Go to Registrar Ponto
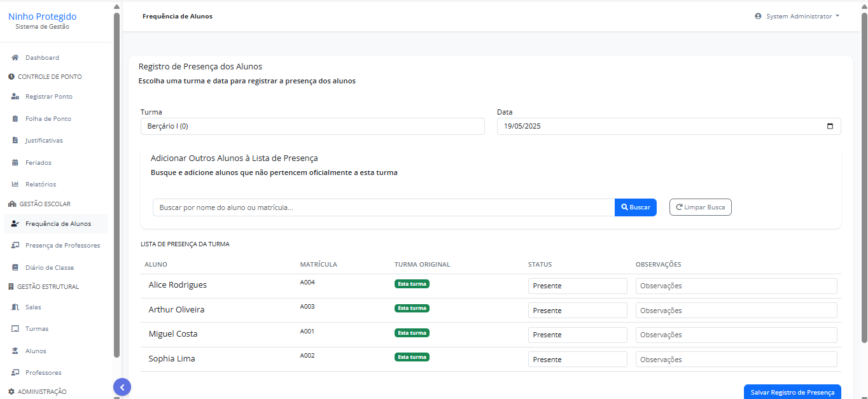The width and height of the screenshot is (868, 399). 49,97
